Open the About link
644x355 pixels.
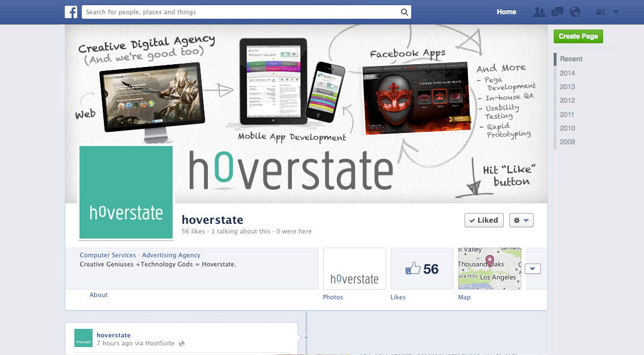(99, 295)
